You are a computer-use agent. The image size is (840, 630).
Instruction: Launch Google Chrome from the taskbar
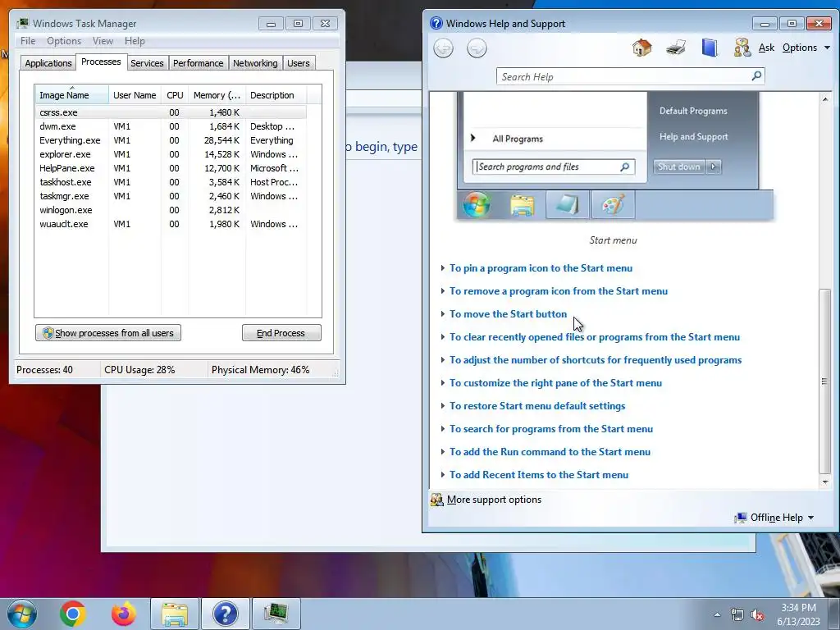pyautogui.click(x=73, y=614)
